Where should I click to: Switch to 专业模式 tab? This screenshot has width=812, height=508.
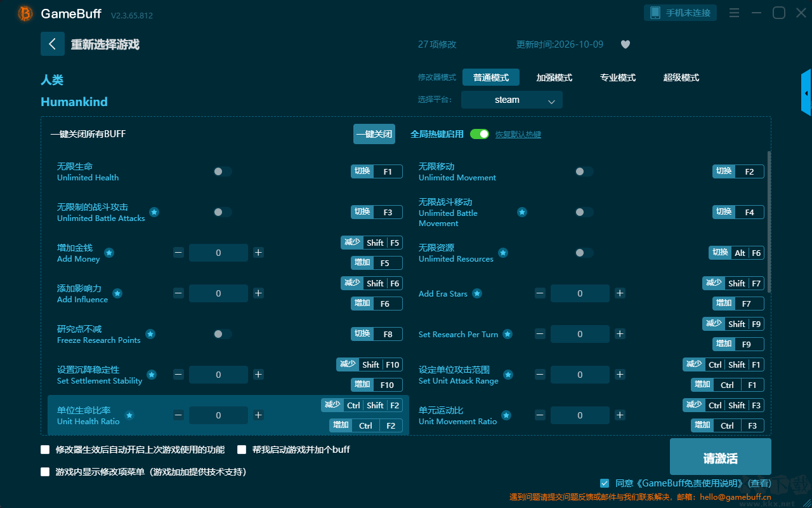618,77
